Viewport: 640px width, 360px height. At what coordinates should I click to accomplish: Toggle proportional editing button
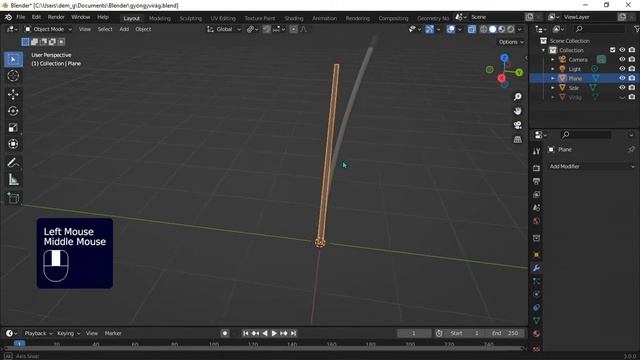tap(293, 29)
